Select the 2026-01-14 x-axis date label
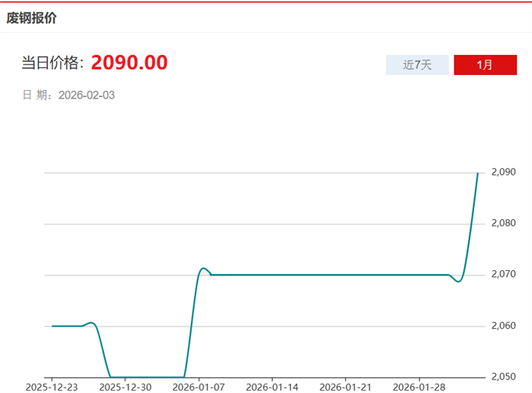532x393 pixels. tap(272, 387)
